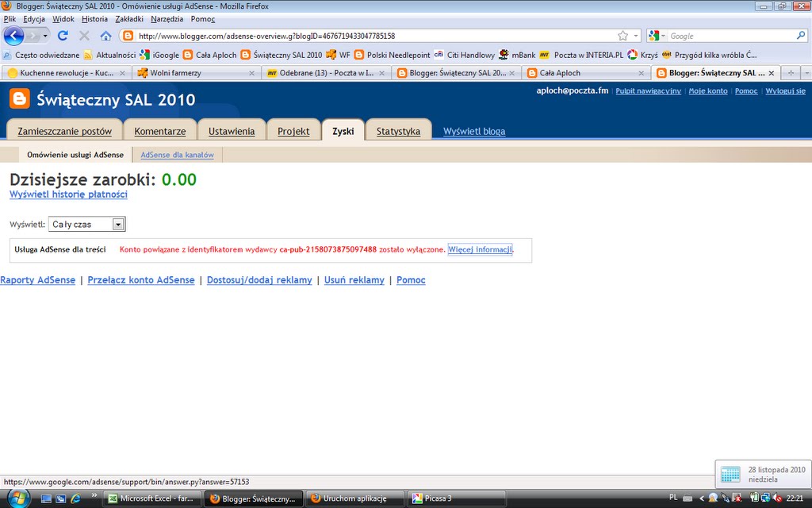Open the Zakładki menu
The width and height of the screenshot is (812, 508).
coord(129,19)
